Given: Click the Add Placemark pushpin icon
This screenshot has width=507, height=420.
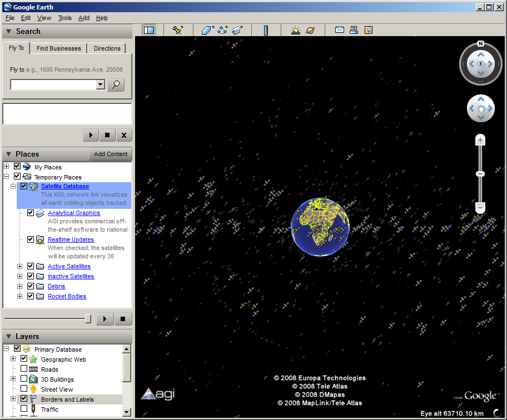Looking at the screenshot, I should coord(178,31).
